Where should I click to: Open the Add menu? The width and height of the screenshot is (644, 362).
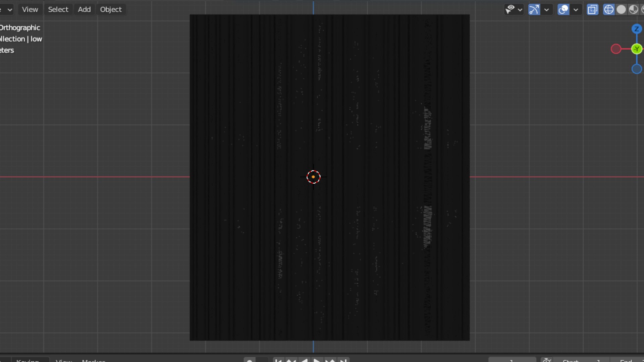click(84, 9)
